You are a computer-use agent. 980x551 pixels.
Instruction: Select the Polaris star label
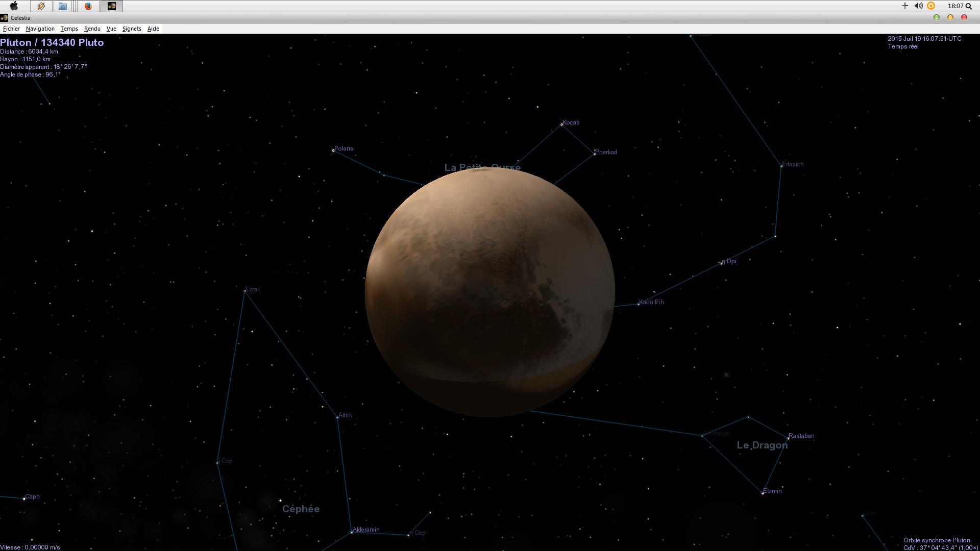(344, 148)
